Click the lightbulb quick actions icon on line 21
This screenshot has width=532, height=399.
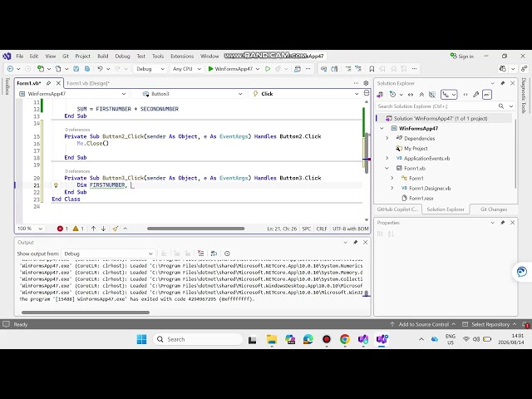(56, 185)
